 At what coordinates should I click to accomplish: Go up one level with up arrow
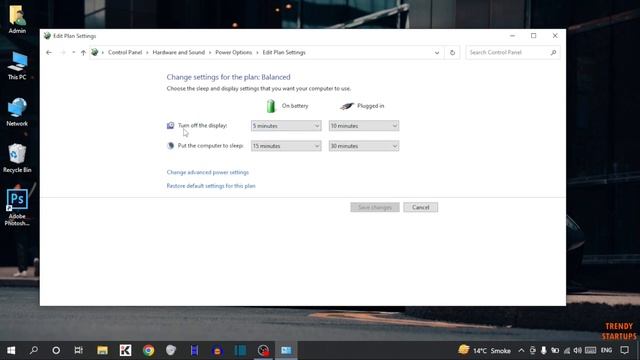pyautogui.click(x=83, y=52)
